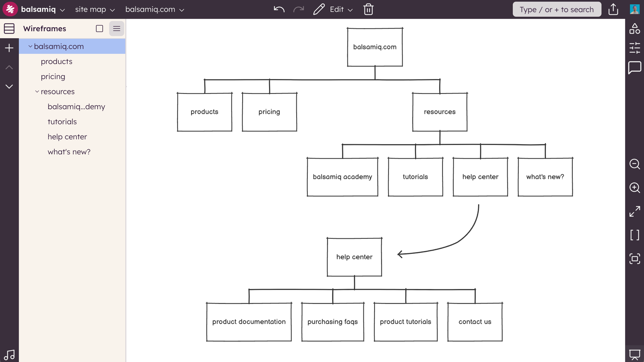Click the zoom in magnifier icon

[634, 188]
